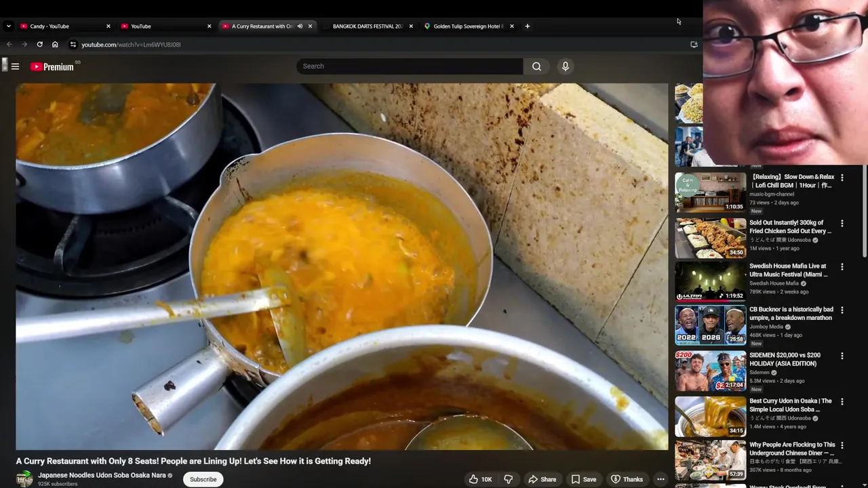This screenshot has width=868, height=488.
Task: Share this video
Action: coord(542,479)
